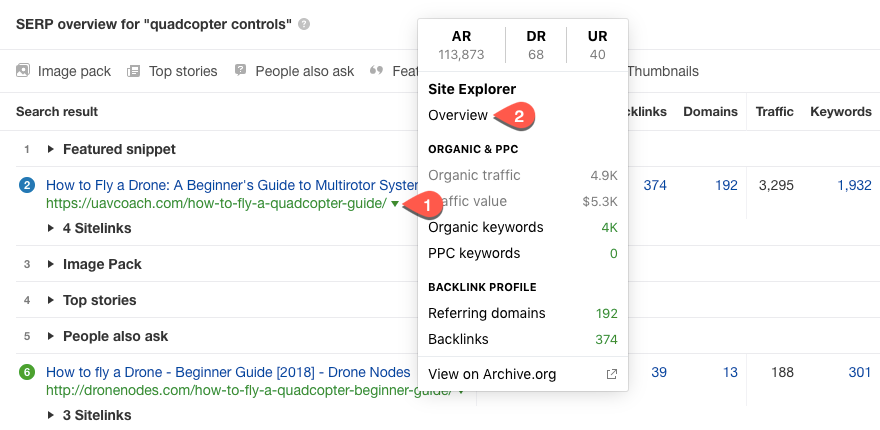Choose Organic keywords in popup menu
Screen dimensions: 880x430
coord(486,227)
